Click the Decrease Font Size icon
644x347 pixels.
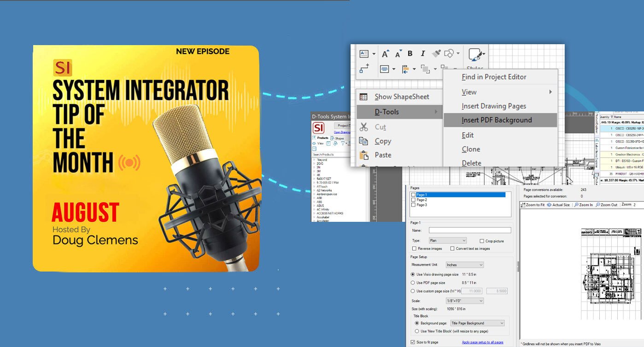pyautogui.click(x=398, y=54)
